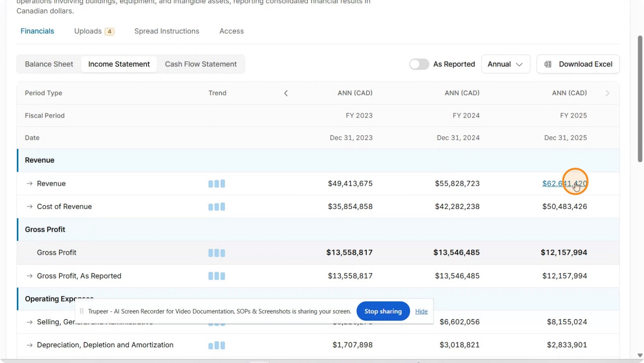Click the Download Excel button
This screenshot has width=644, height=363.
578,64
